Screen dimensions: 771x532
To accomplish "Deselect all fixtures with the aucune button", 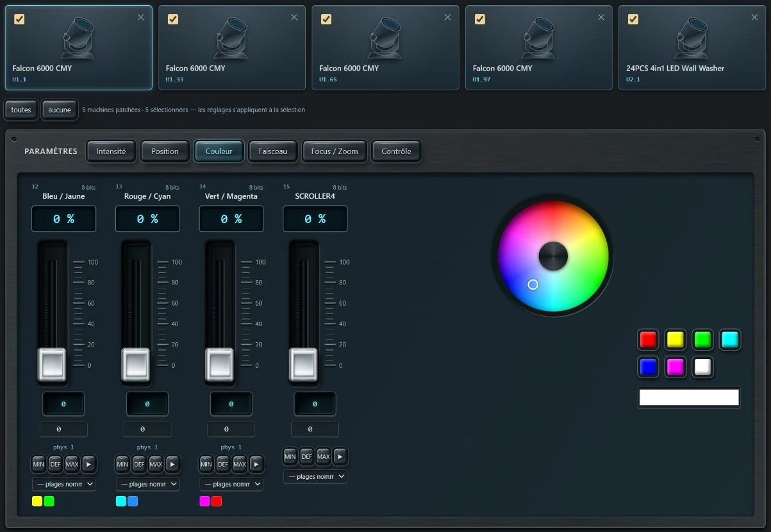I will (x=60, y=110).
